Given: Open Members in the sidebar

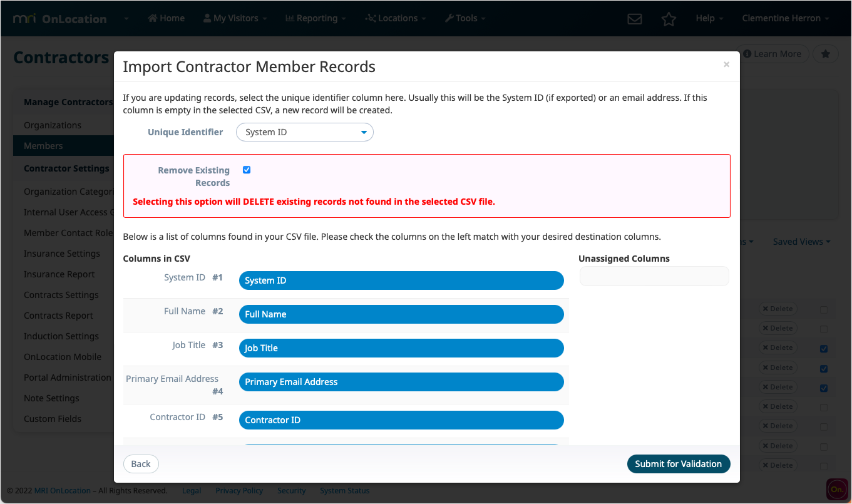Looking at the screenshot, I should tap(43, 146).
